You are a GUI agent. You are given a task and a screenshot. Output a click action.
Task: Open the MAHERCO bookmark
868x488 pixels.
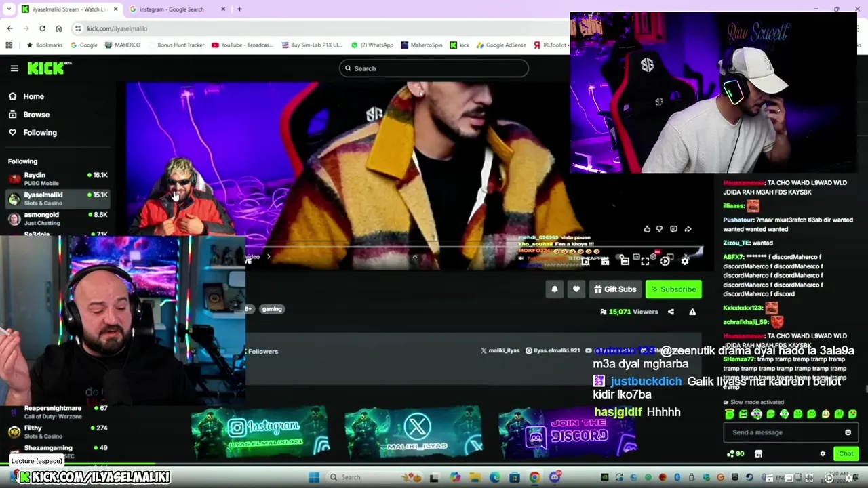coord(123,45)
